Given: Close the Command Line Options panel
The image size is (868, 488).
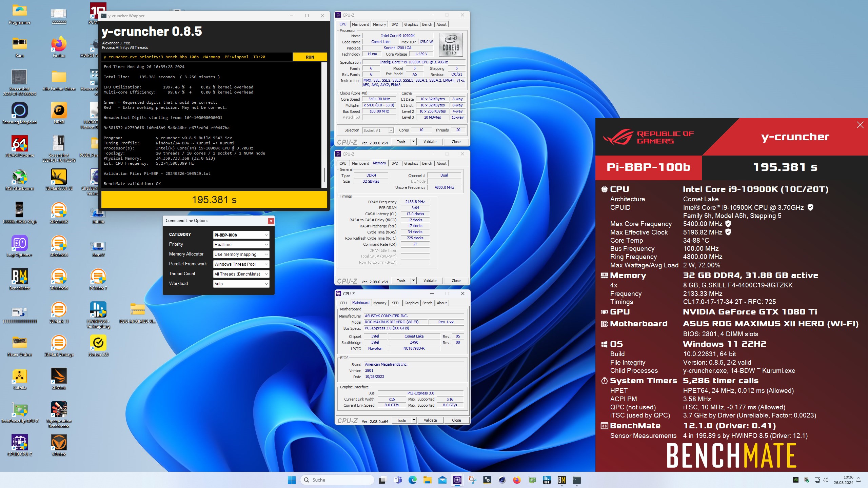Looking at the screenshot, I should coord(271,221).
